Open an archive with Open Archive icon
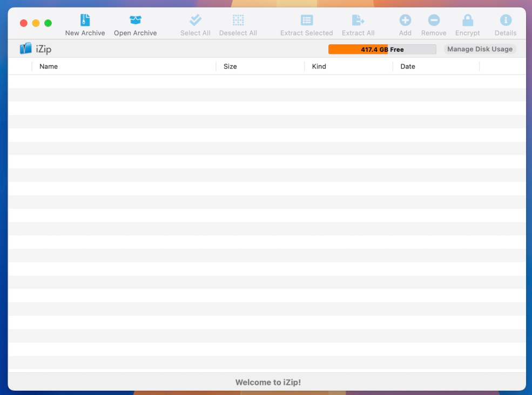 135,21
